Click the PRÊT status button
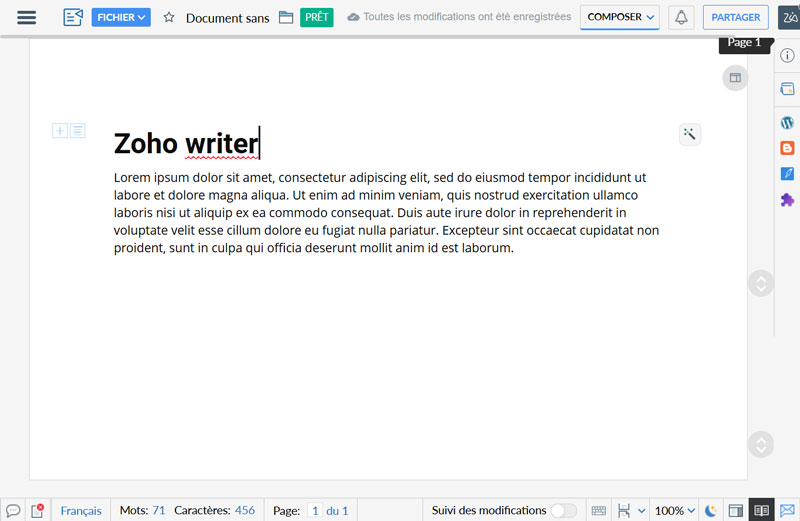The height and width of the screenshot is (521, 800). coord(317,17)
